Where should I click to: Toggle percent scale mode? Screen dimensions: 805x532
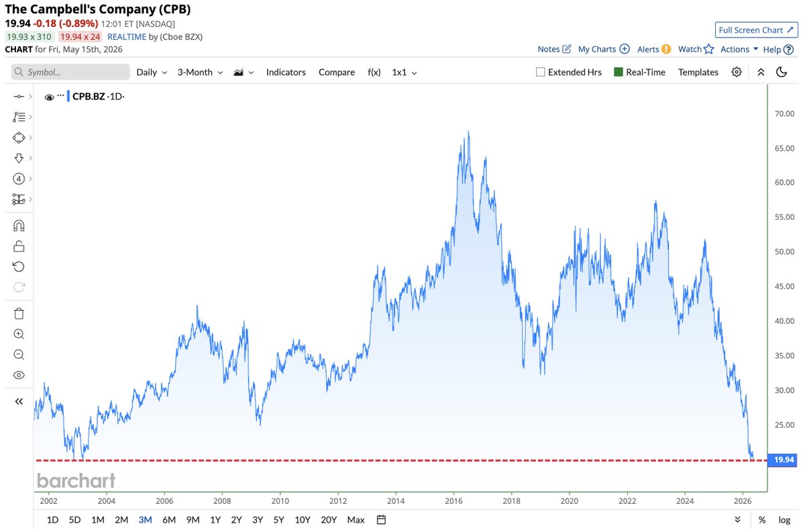click(x=762, y=519)
